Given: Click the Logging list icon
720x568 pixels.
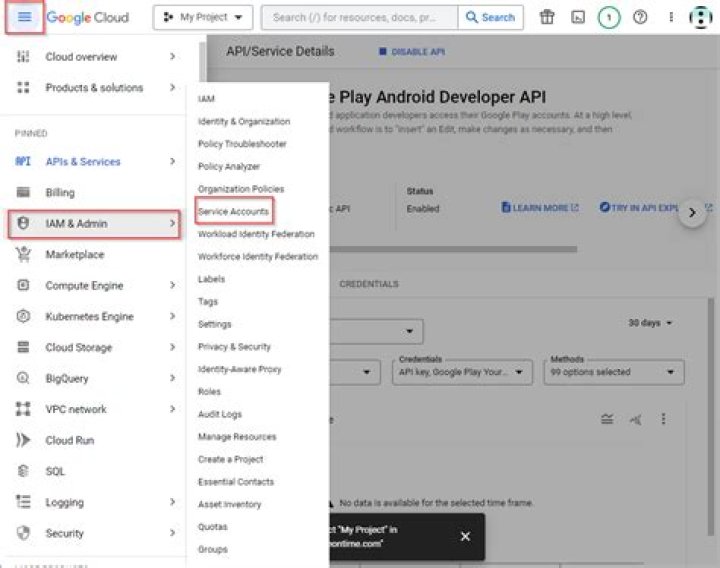Looking at the screenshot, I should [23, 502].
